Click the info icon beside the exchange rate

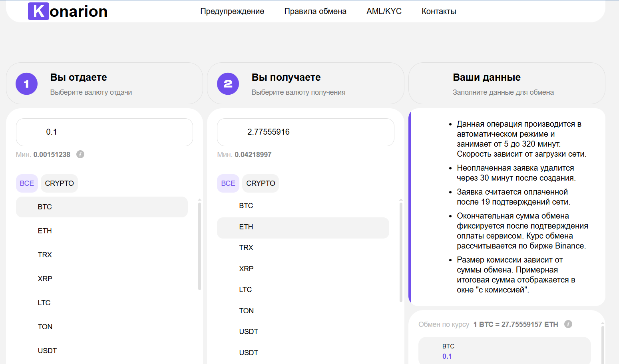point(568,324)
